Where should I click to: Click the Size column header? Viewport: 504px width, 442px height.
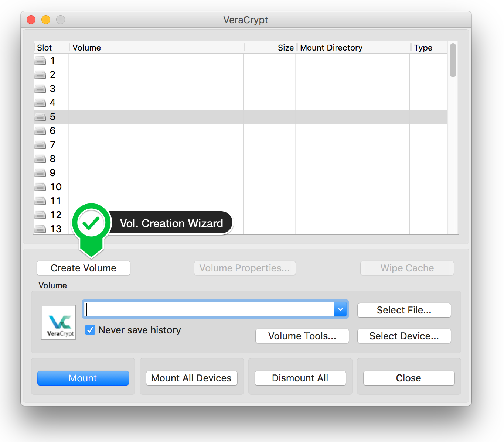[x=270, y=48]
